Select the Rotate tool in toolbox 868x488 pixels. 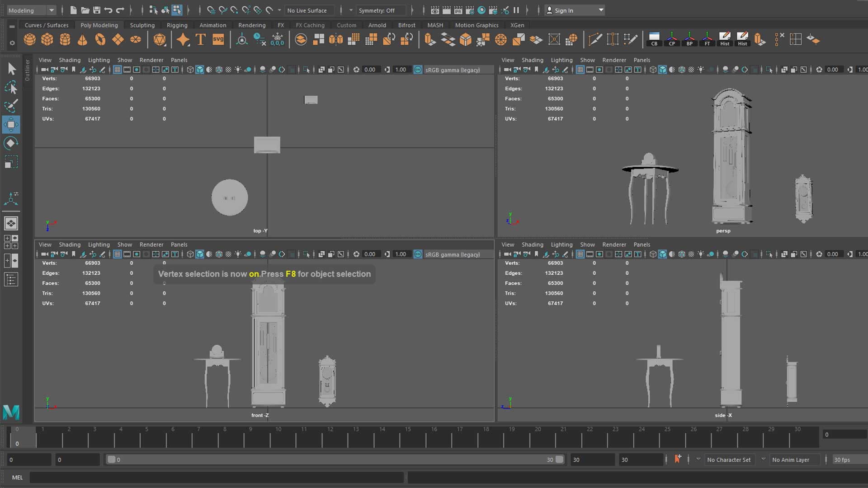pyautogui.click(x=11, y=143)
